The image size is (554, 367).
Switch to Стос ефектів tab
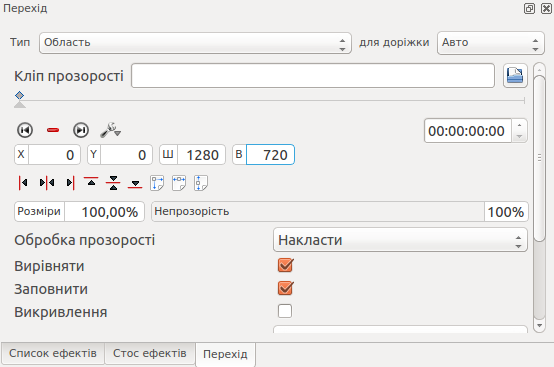pyautogui.click(x=149, y=353)
